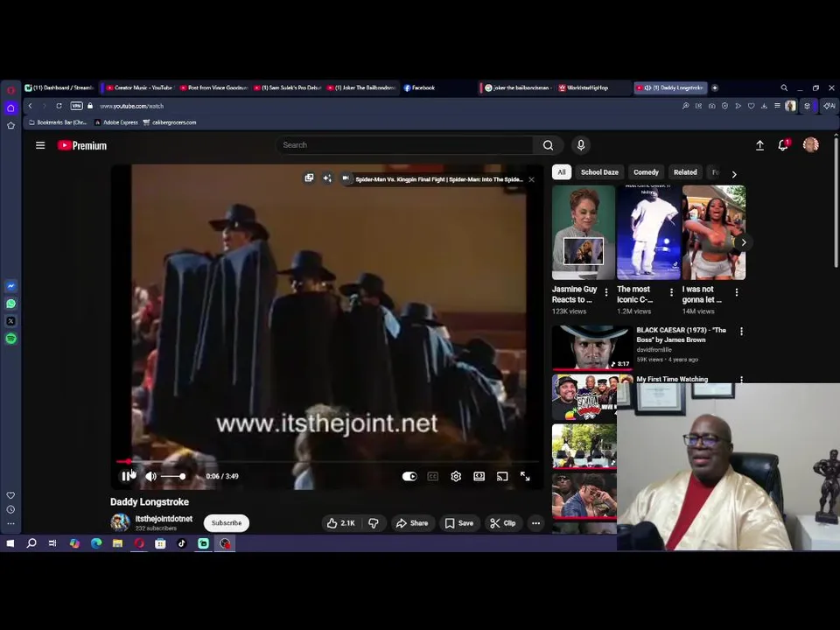Focus the YouTube search box

point(405,145)
